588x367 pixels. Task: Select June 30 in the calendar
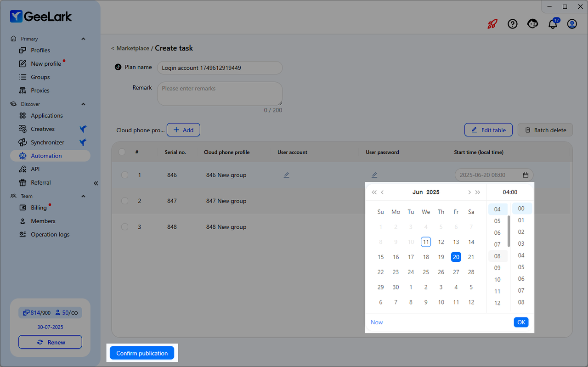tap(396, 287)
